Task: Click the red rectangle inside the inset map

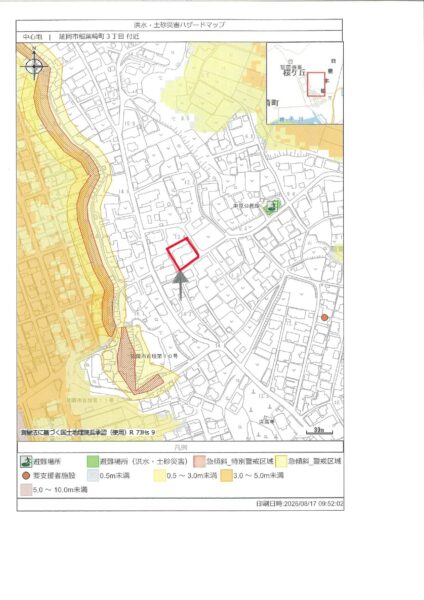Action: pyautogui.click(x=316, y=84)
